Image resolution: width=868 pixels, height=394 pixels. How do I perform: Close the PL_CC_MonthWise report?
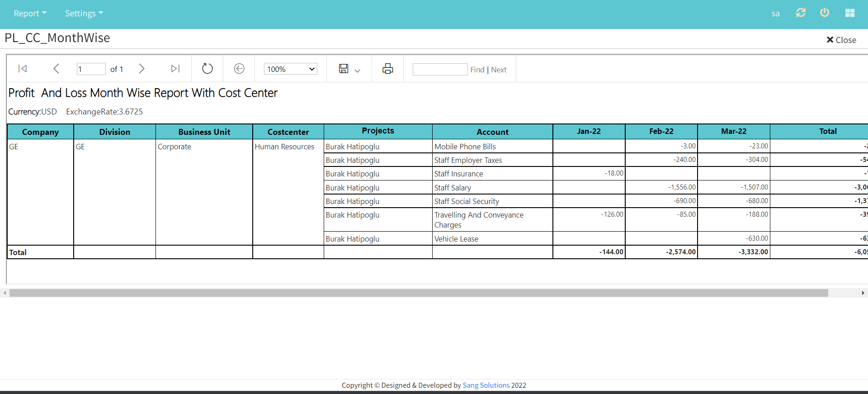pos(841,40)
